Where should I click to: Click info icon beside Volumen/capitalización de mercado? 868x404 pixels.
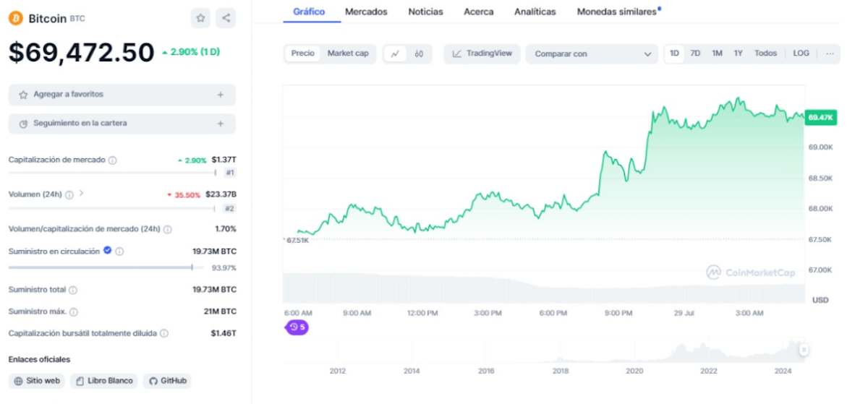pyautogui.click(x=167, y=229)
